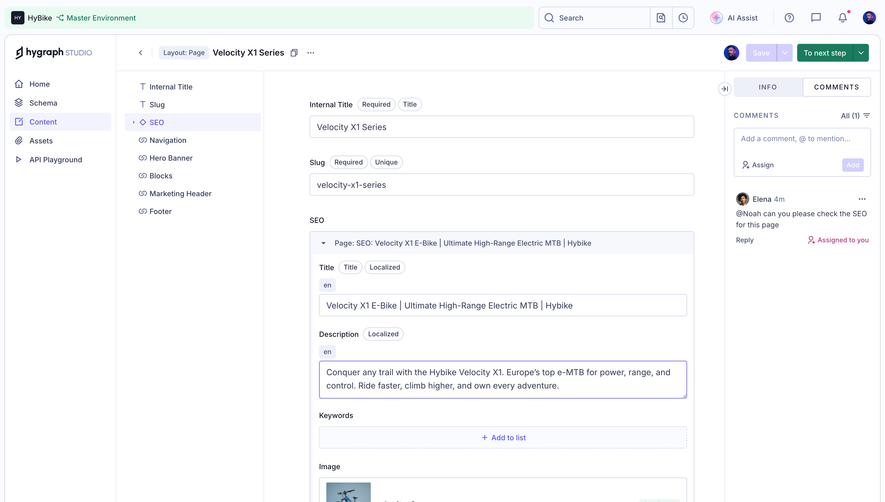Open the entry more options ellipsis
The height and width of the screenshot is (502, 885).
tap(310, 53)
